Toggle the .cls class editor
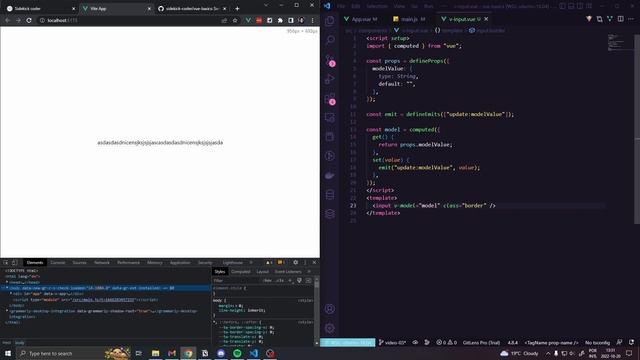 280,280
